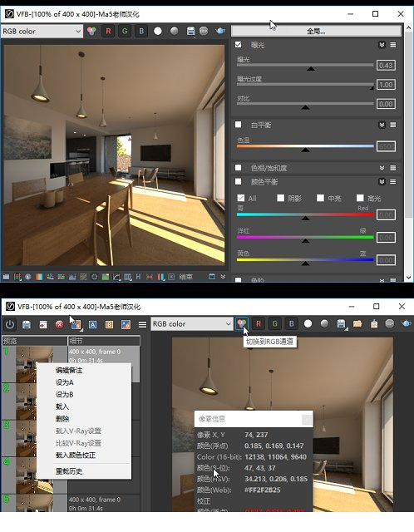This screenshot has height=532, width=414.
Task: Enable the 白平衡 white balance checkbox
Action: (x=239, y=125)
